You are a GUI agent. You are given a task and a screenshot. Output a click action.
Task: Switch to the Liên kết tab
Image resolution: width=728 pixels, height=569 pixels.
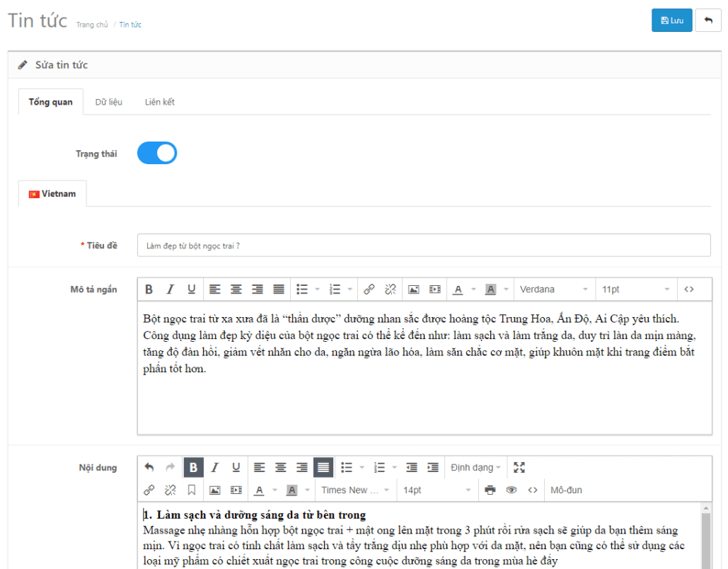pyautogui.click(x=159, y=102)
